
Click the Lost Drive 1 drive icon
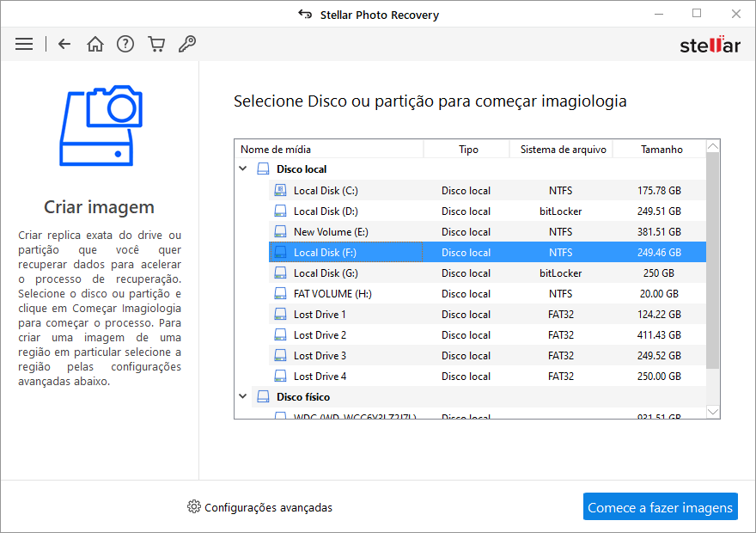280,314
